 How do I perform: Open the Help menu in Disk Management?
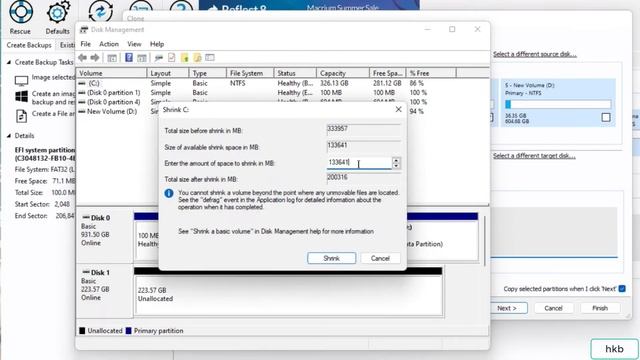click(157, 44)
